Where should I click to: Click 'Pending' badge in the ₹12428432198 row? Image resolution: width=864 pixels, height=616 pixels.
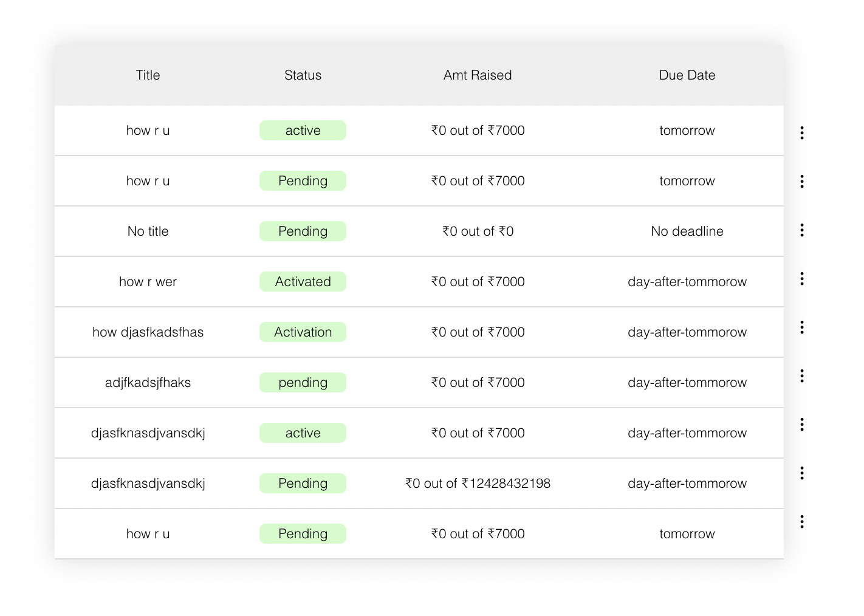pyautogui.click(x=303, y=483)
